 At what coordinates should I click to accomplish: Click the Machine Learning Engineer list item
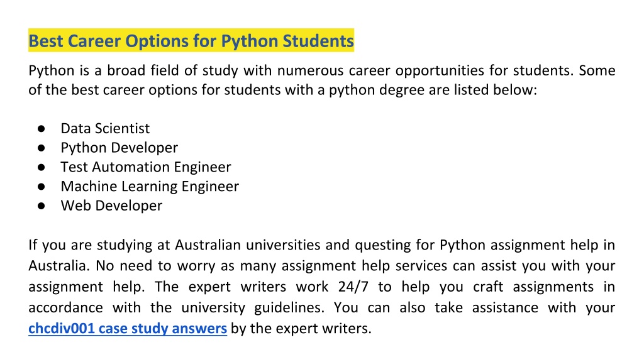[x=150, y=186]
